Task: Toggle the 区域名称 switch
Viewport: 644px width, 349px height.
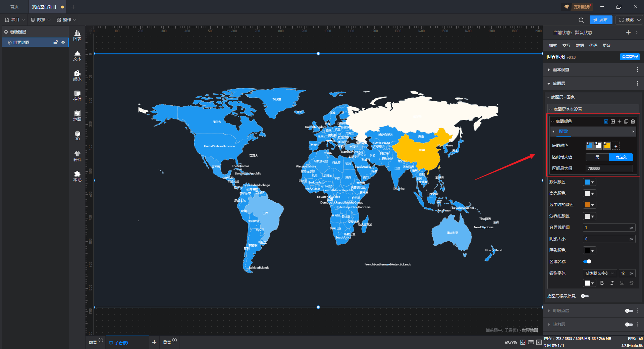Action: click(587, 261)
